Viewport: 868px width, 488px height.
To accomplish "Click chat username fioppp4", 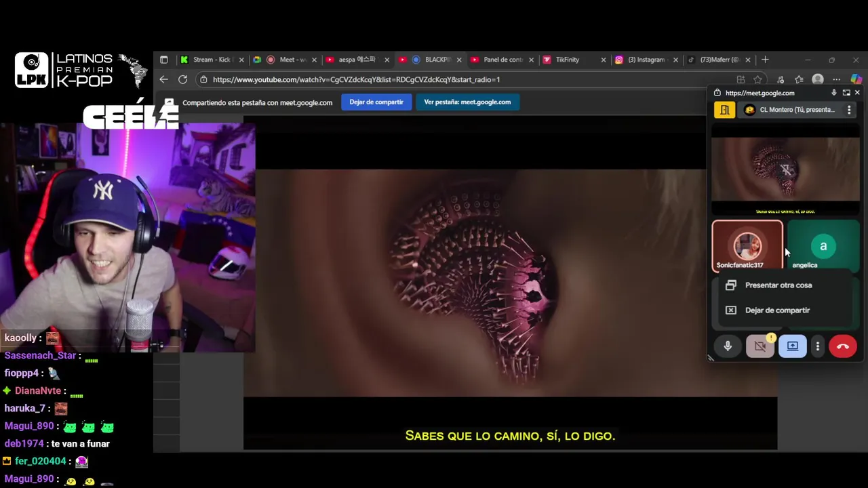I will click(22, 373).
